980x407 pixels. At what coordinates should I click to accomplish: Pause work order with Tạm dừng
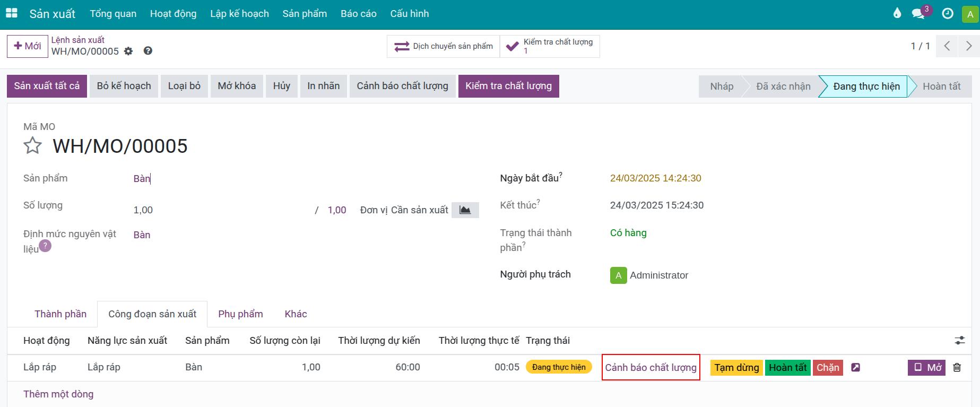pos(736,367)
